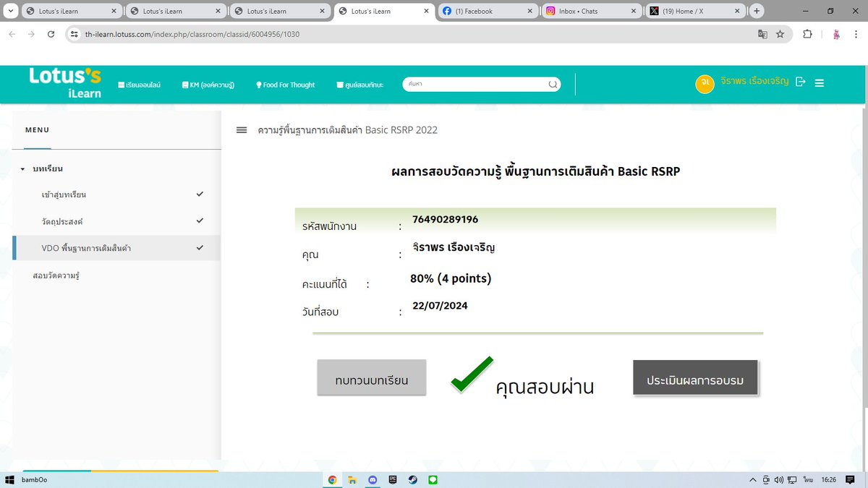The height and width of the screenshot is (488, 868).
Task: Open the สอบวัดความรู้ menu item
Action: 56,275
